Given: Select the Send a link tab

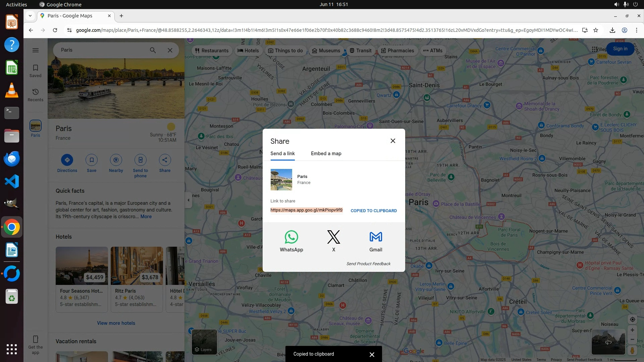Looking at the screenshot, I should tap(282, 154).
